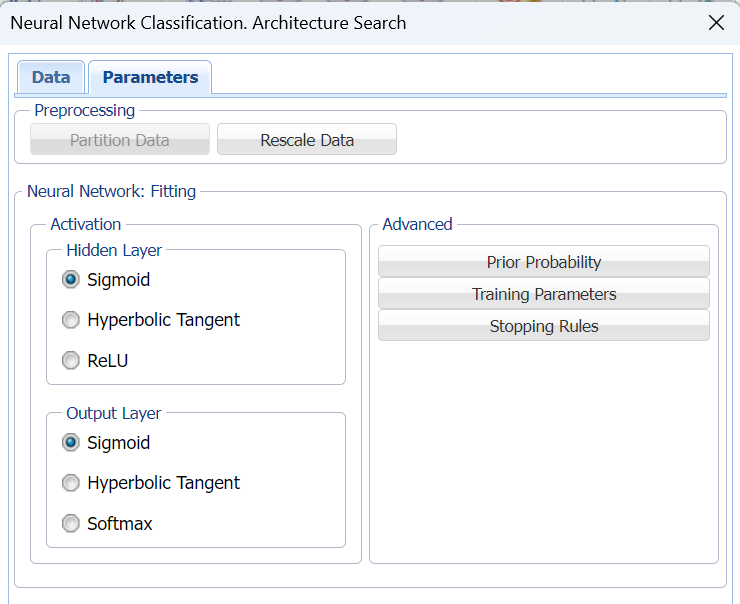Close the Architecture Search dialog
Viewport: 740px width, 604px height.
[x=716, y=23]
